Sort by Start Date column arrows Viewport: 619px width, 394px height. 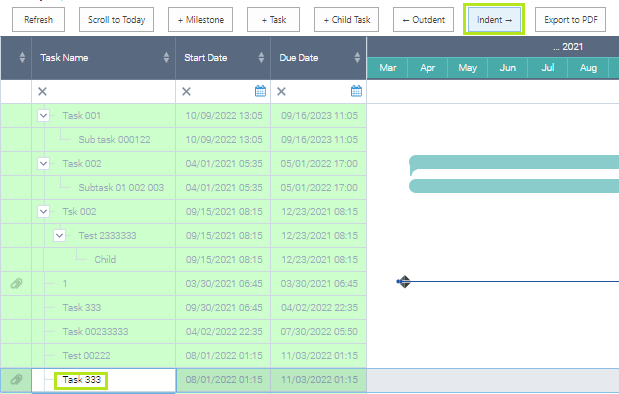261,58
